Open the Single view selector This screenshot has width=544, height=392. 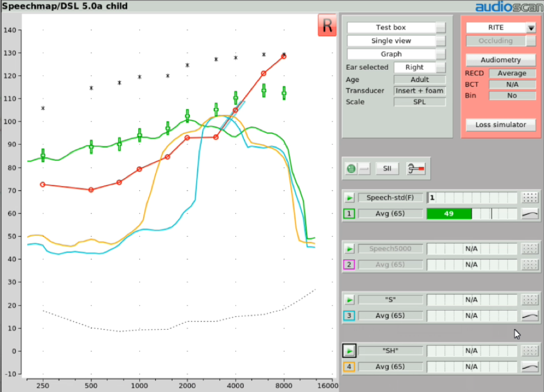396,41
